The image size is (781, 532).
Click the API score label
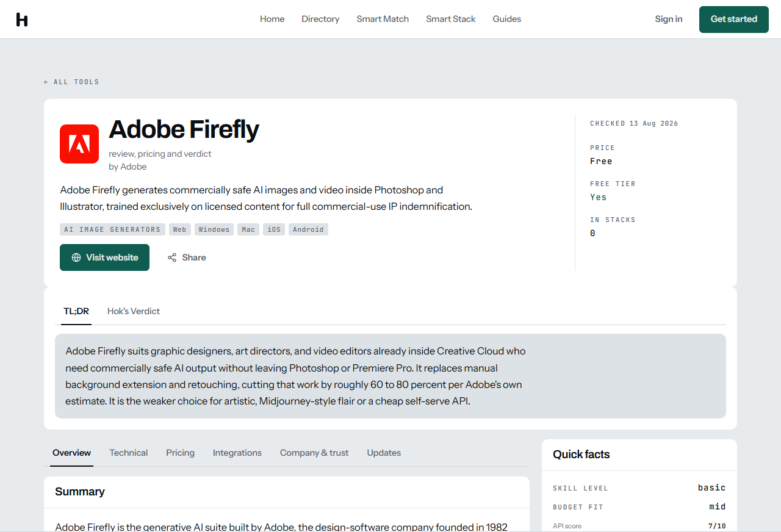click(567, 526)
